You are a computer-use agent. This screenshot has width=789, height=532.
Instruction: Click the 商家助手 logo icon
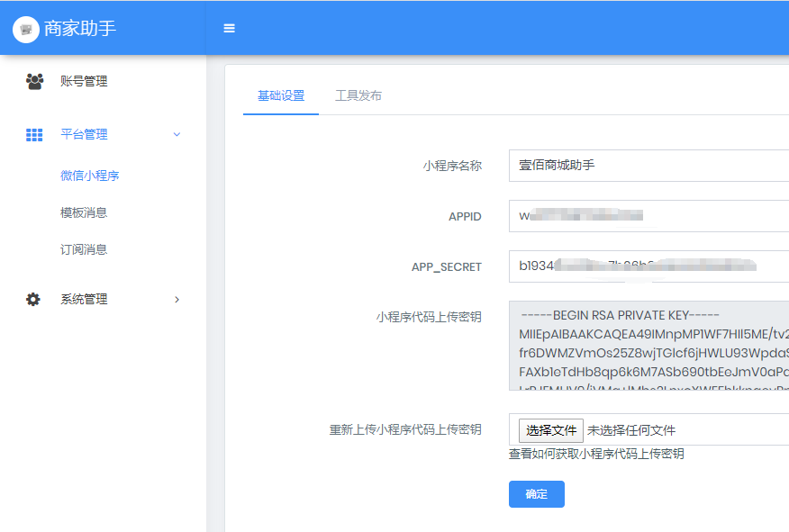click(x=26, y=29)
